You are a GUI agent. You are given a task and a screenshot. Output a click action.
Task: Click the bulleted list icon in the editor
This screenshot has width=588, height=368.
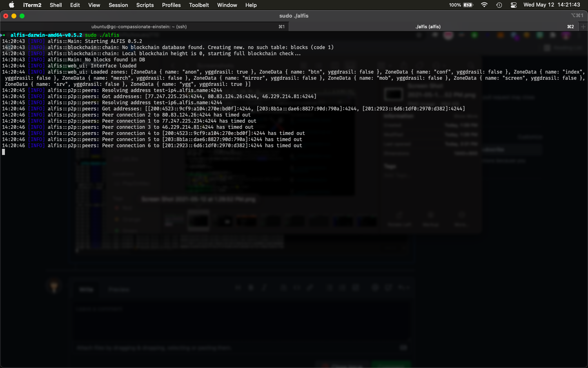coord(329,287)
